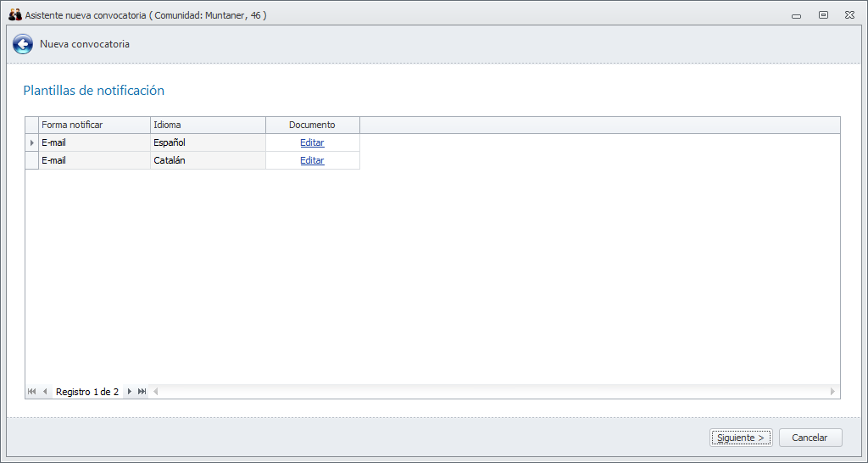Image resolution: width=868 pixels, height=463 pixels.
Task: Proceed with the Siguiente button
Action: (x=741, y=438)
